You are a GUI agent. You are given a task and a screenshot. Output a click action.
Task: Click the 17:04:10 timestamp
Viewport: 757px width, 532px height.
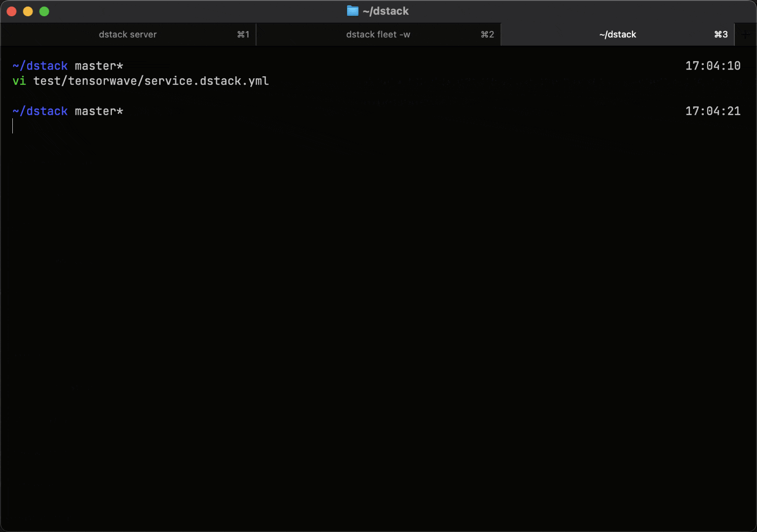click(x=713, y=66)
